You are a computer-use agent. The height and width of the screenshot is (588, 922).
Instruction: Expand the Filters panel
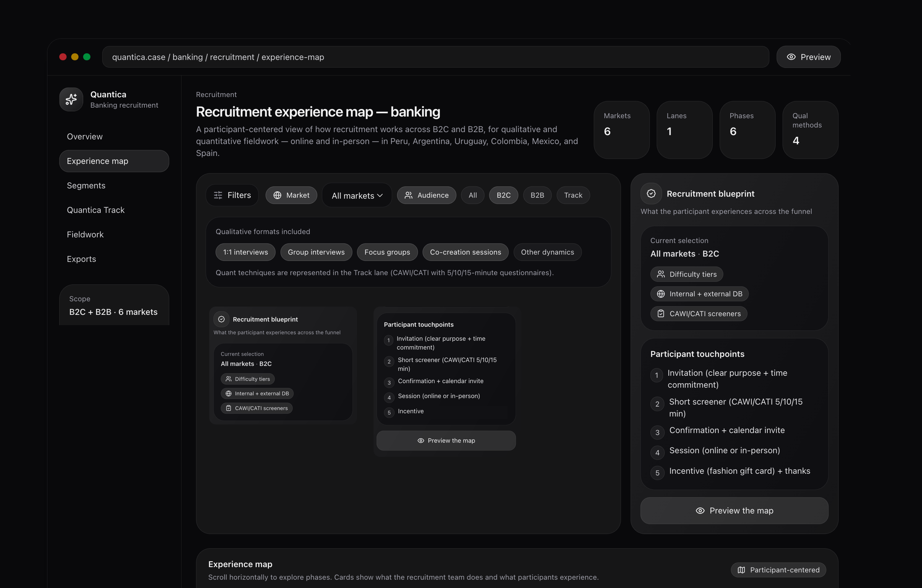pos(232,195)
